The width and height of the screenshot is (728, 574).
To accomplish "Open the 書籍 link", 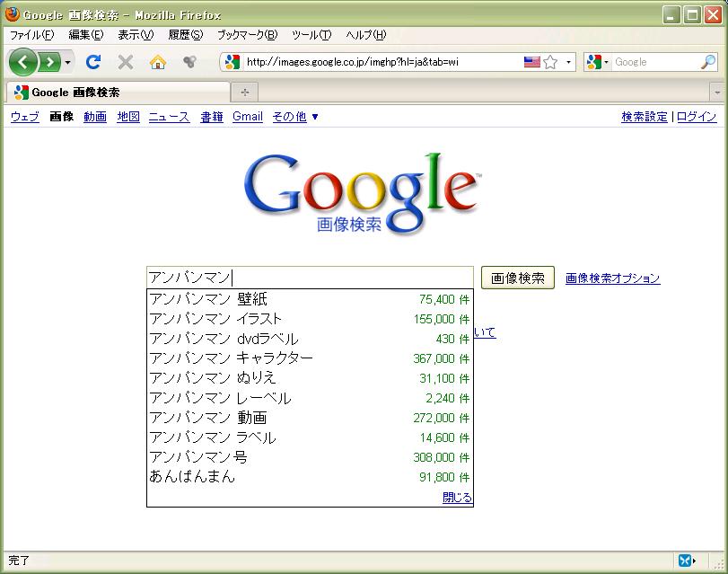I will tap(212, 117).
